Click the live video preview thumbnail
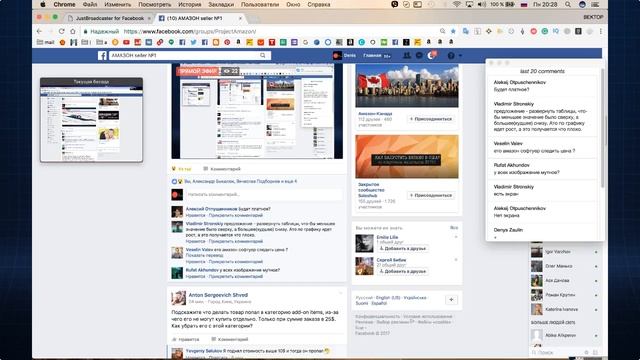The width and height of the screenshot is (640, 360). 257,111
